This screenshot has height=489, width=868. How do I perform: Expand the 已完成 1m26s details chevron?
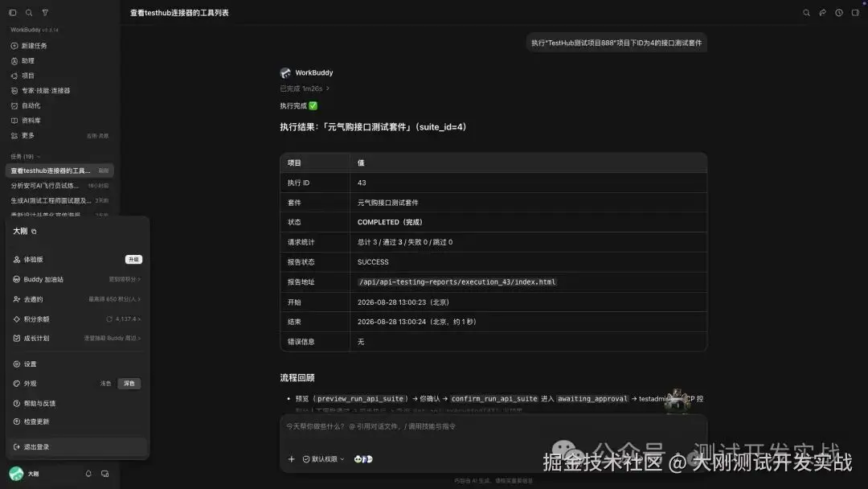328,88
